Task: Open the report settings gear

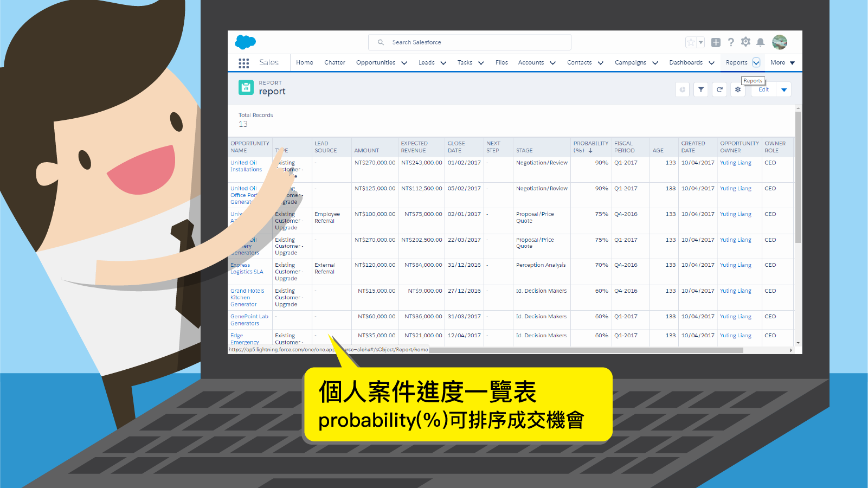Action: click(738, 89)
